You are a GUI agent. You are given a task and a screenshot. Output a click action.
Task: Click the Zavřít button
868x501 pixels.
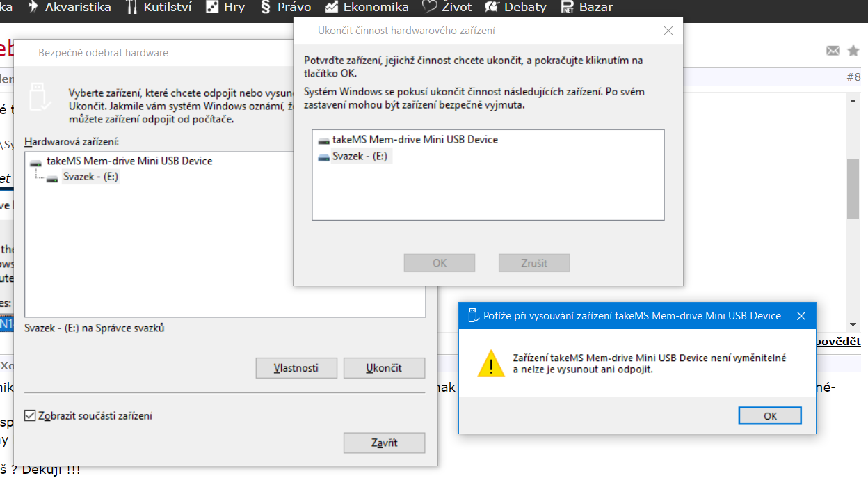(x=384, y=443)
